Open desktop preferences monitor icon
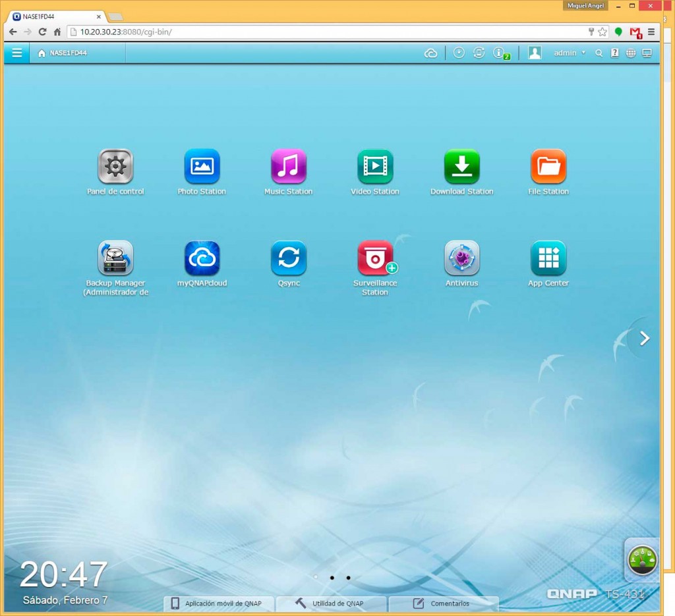The width and height of the screenshot is (675, 616). [647, 53]
